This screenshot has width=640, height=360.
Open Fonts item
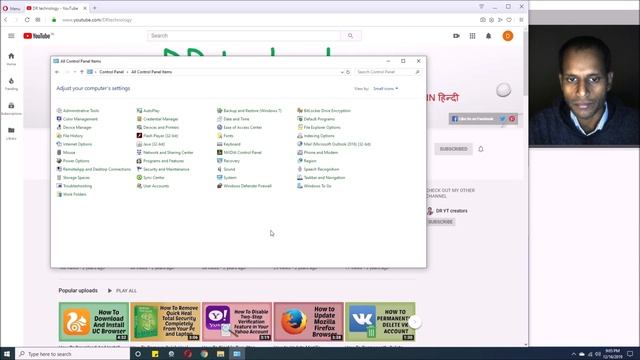(x=225, y=136)
